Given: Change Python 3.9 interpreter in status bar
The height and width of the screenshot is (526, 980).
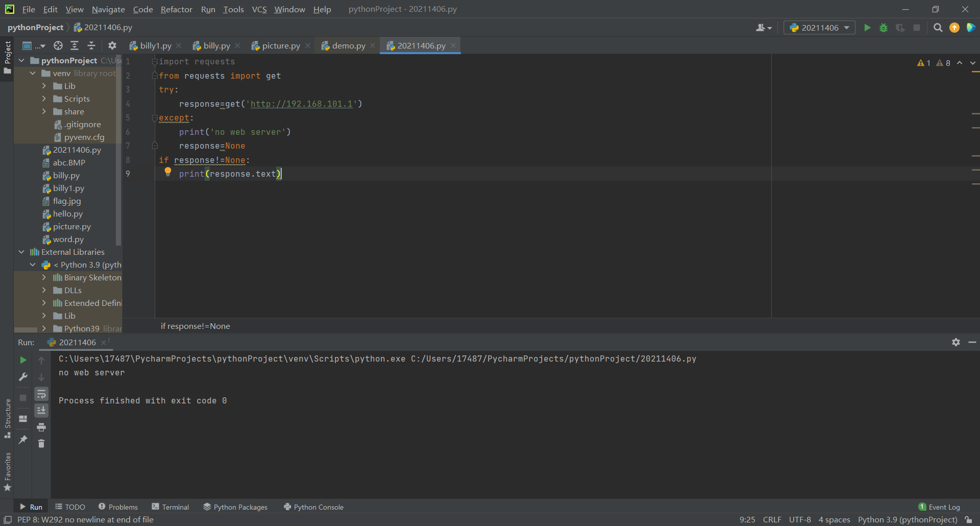Looking at the screenshot, I should tap(908, 519).
